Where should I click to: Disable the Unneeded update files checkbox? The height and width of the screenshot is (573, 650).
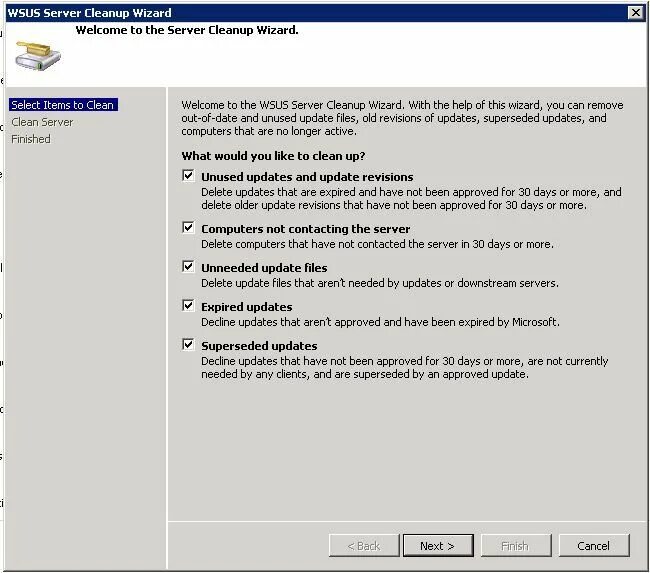click(x=188, y=267)
